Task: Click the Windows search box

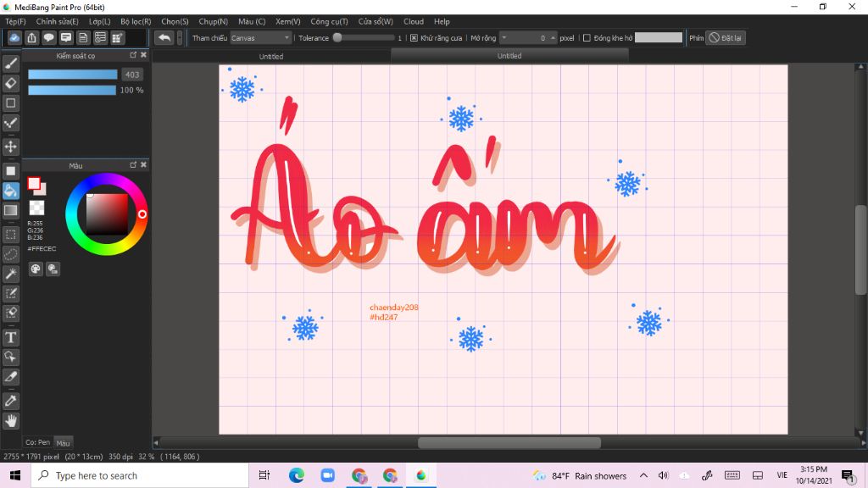Action: (140, 475)
